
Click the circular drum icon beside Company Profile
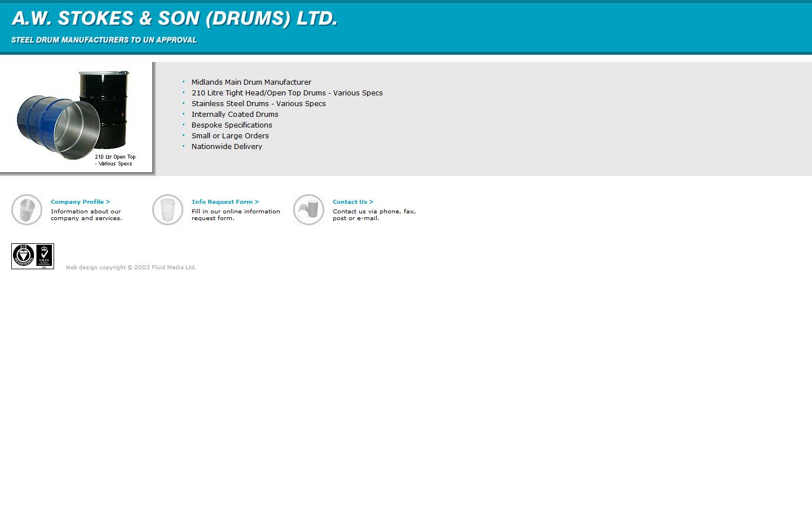[x=27, y=209]
